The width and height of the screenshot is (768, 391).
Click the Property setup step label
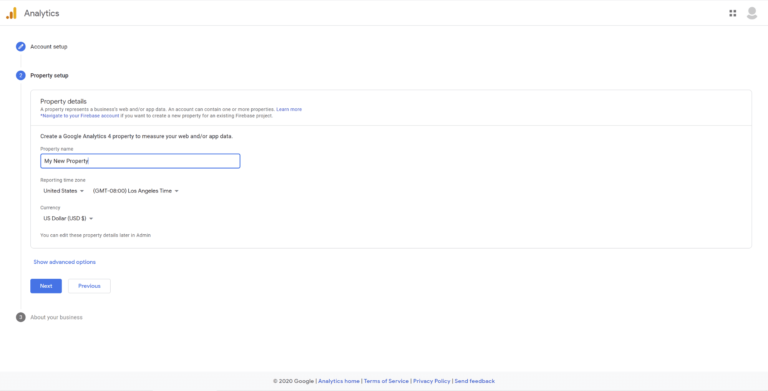49,75
